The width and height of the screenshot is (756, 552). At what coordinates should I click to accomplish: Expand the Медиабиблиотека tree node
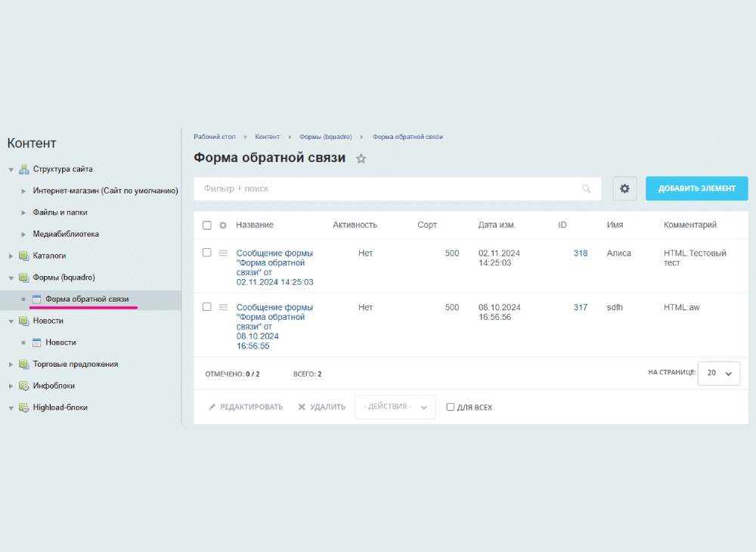tap(23, 234)
